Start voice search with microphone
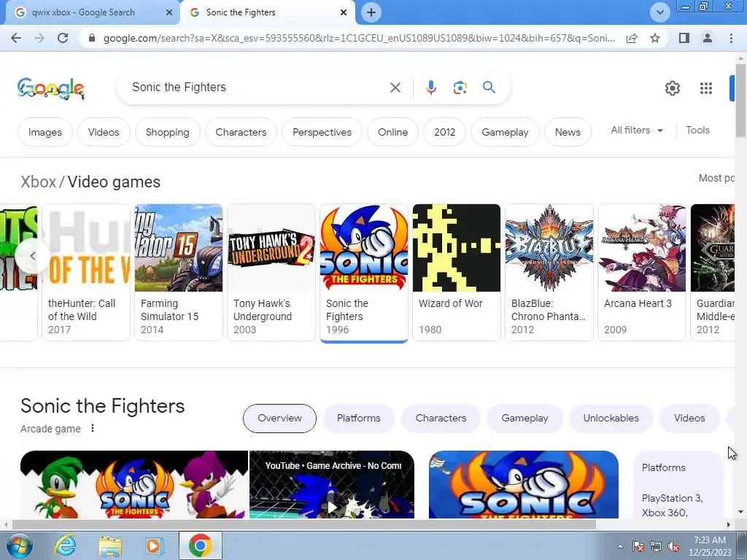 click(430, 87)
